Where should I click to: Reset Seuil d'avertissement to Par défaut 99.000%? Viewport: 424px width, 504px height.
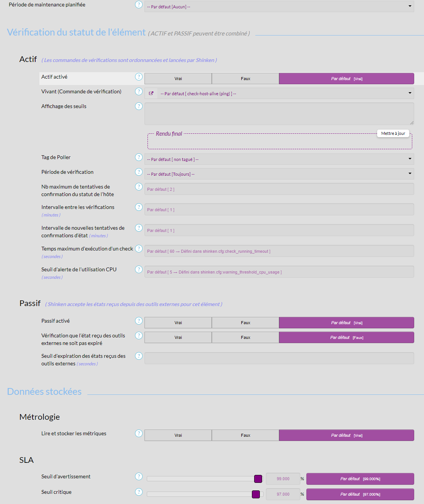[x=360, y=479]
